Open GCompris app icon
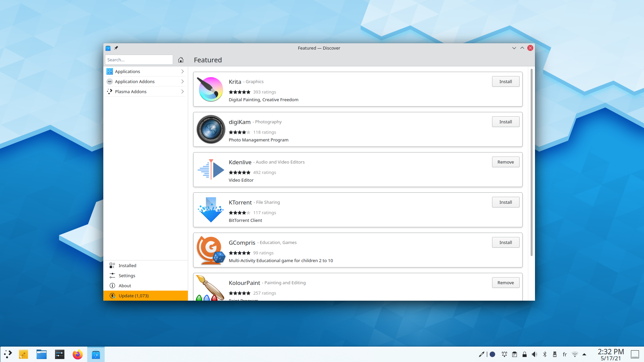 coord(211,250)
